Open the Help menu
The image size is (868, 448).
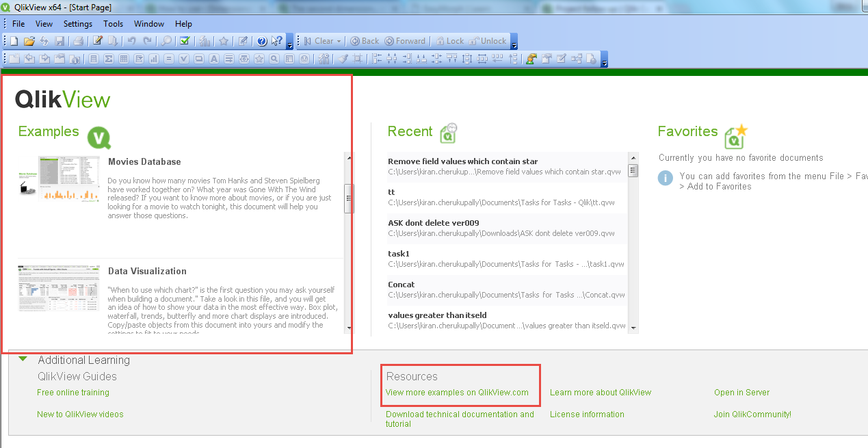click(x=184, y=23)
